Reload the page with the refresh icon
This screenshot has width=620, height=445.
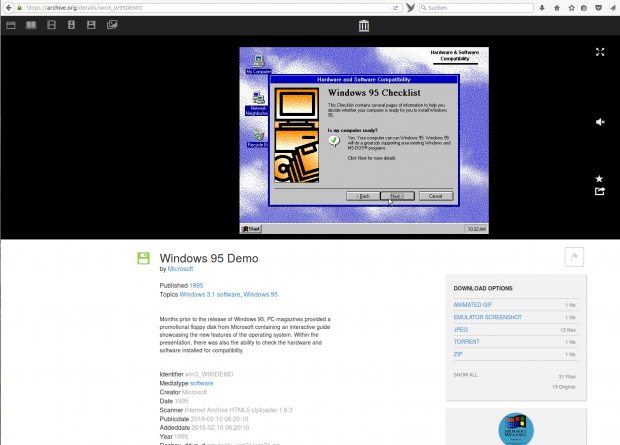(395, 8)
